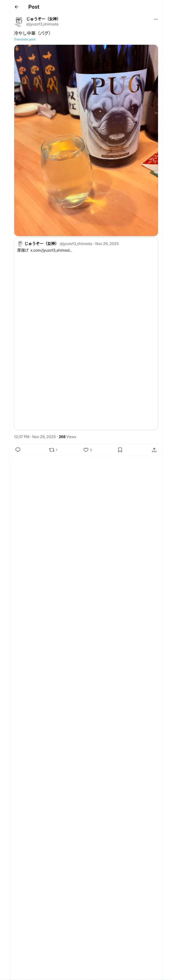Repost this post with the retweet icon
Image resolution: width=172 pixels, height=980 pixels.
[52, 450]
